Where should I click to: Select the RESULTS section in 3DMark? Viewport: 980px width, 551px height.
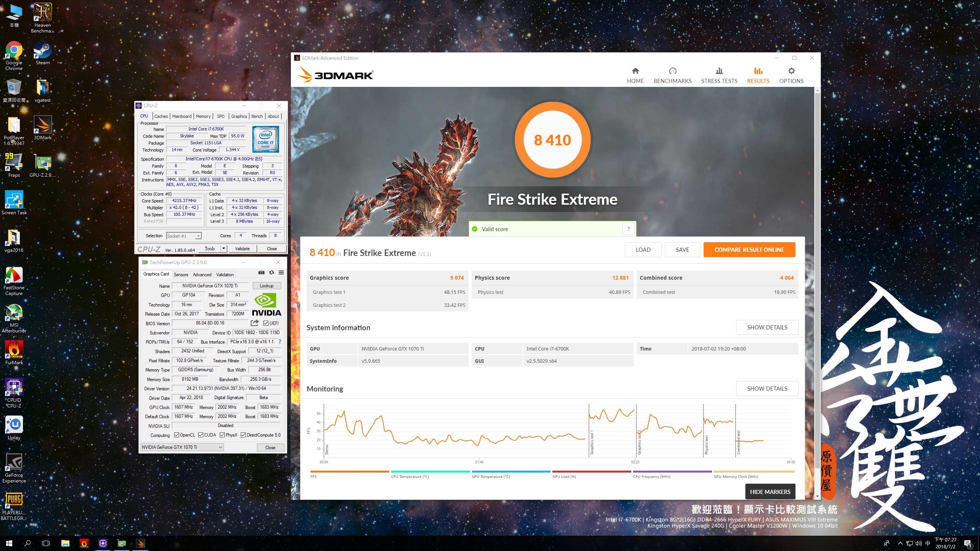point(758,75)
